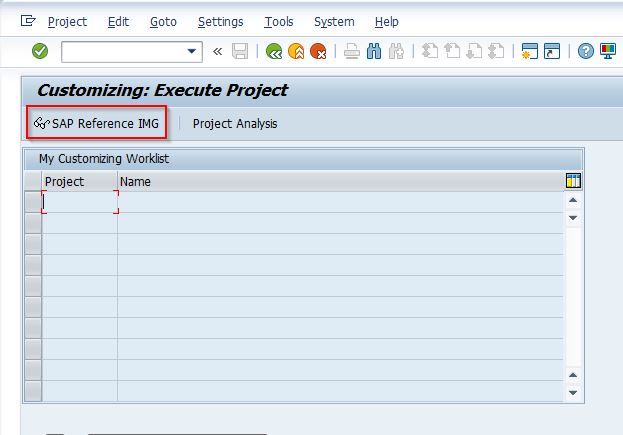Click the Project Analysis button
This screenshot has height=435, width=623.
pos(235,124)
